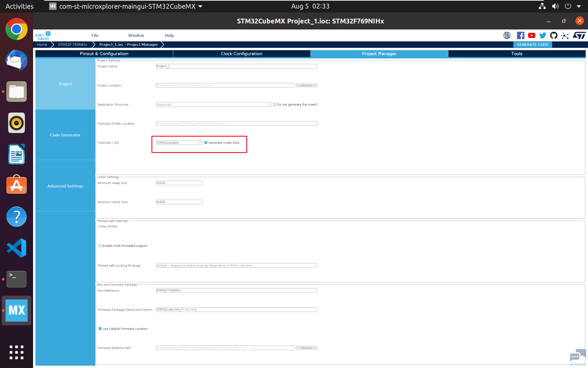The height and width of the screenshot is (368, 588).
Task: Switch to Pinout & Configuration tab
Action: coord(104,54)
